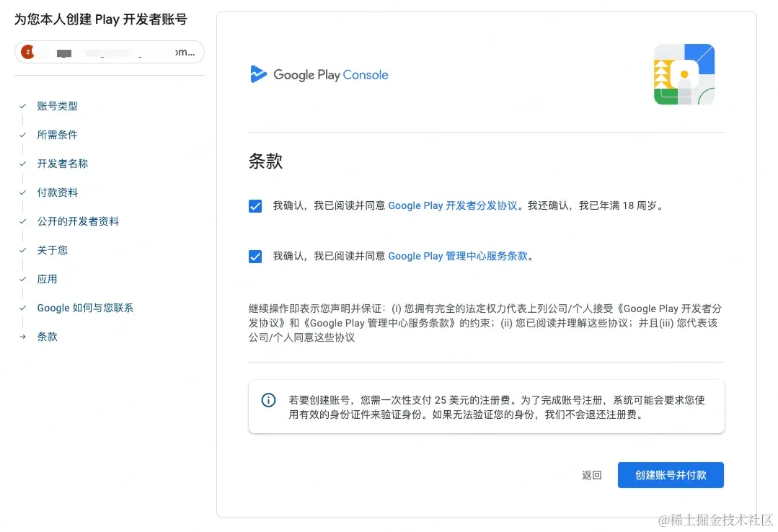Viewport: 778px width, 532px height.
Task: Click the checkmark icon beside 账号类型
Action: (23, 106)
